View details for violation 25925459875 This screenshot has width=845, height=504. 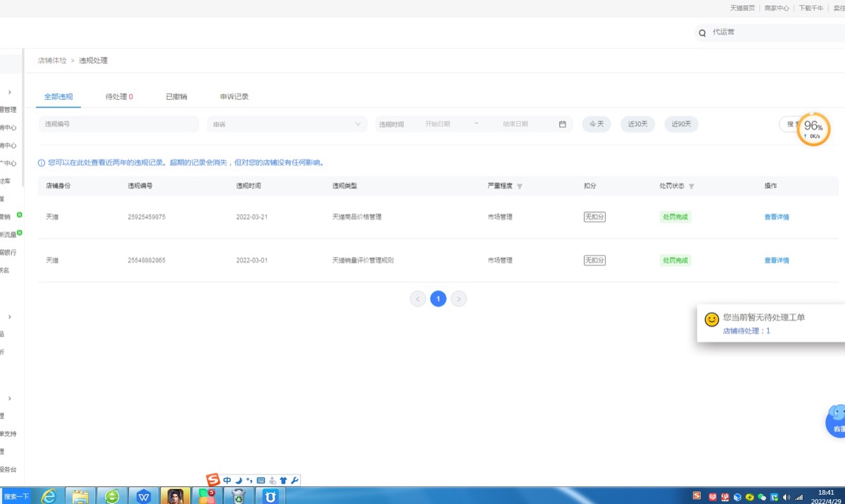(x=777, y=217)
